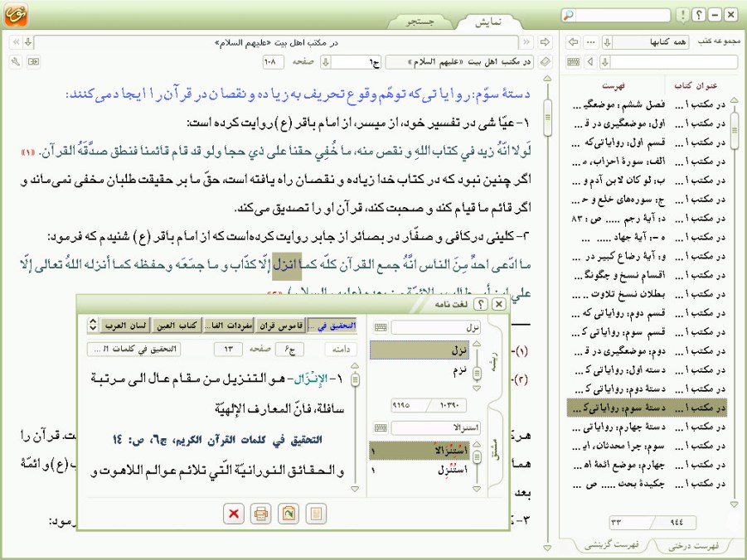Close the لغت نامه dictionary dialog
The width and height of the screenshot is (747, 560).
pos(497,304)
